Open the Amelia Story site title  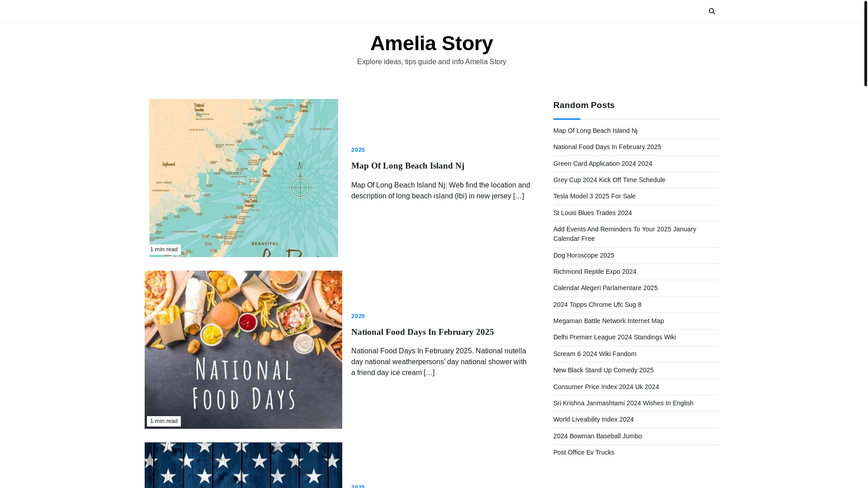point(431,43)
